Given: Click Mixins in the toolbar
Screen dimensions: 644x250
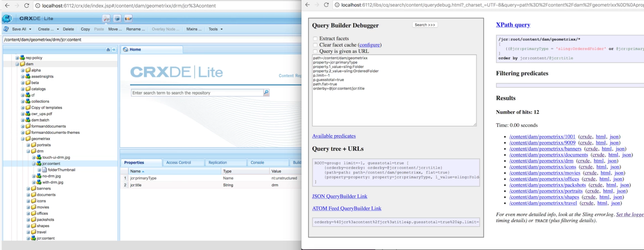Looking at the screenshot, I should [194, 29].
